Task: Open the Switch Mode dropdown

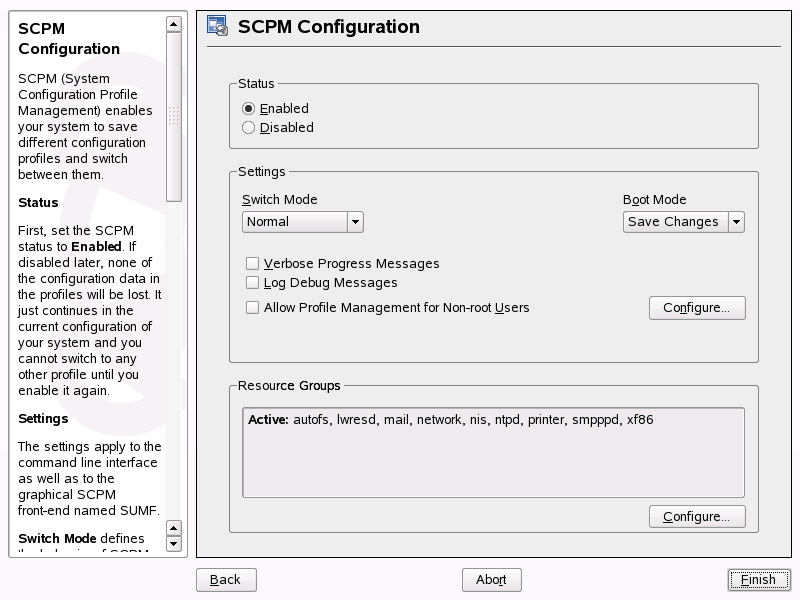Action: click(x=302, y=222)
